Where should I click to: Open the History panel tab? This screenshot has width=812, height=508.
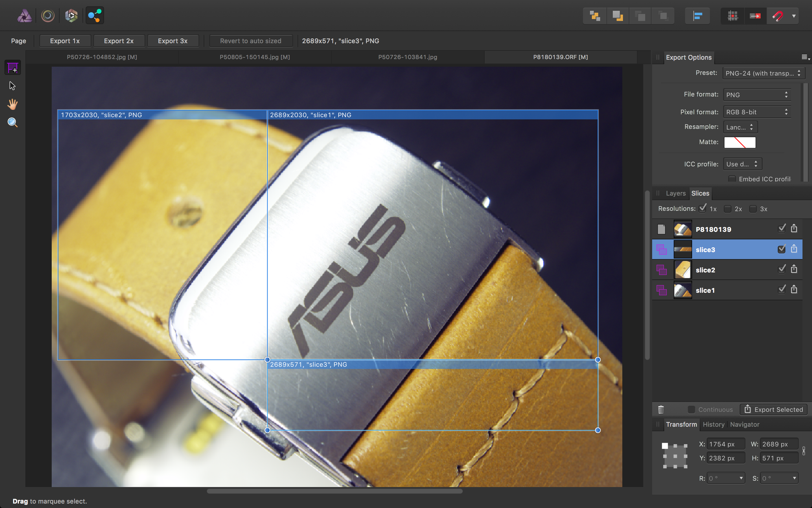(x=713, y=424)
